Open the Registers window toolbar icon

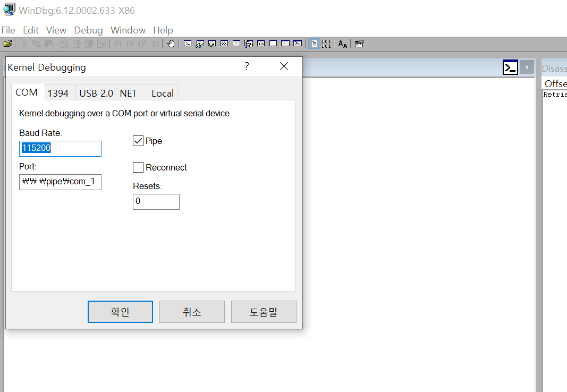click(224, 44)
